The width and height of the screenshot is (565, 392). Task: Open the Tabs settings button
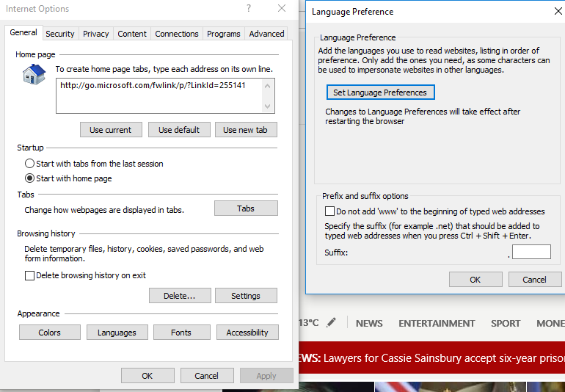[x=246, y=208]
